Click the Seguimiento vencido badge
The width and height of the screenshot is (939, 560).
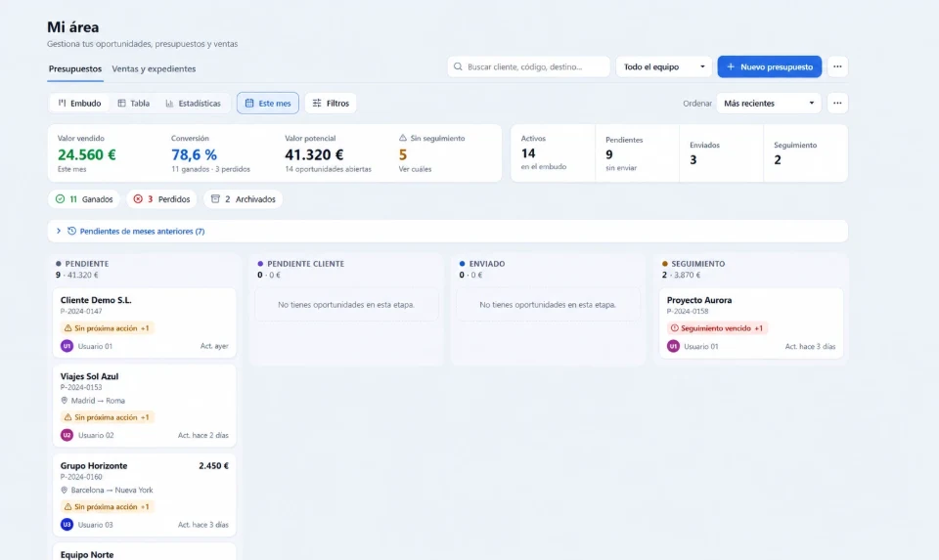[717, 327]
